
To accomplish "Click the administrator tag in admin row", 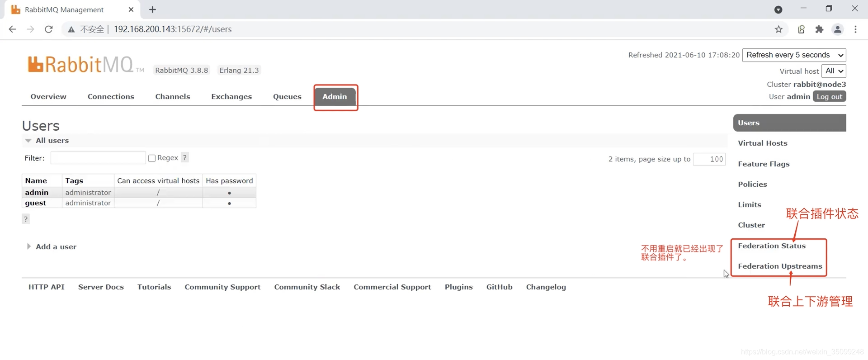I will click(88, 192).
